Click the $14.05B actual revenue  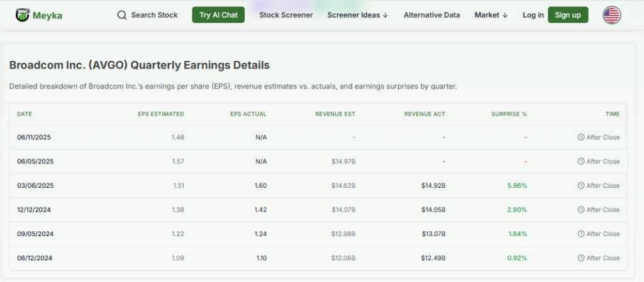coord(433,210)
